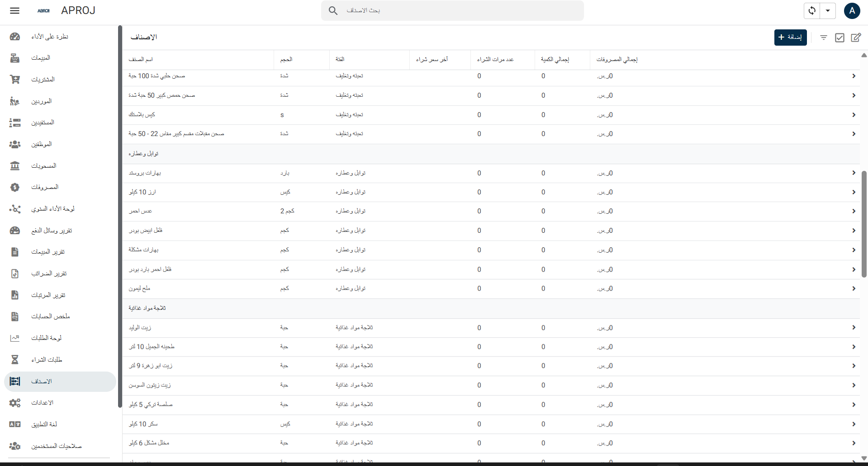Open المشتريات cart icon in sidebar
Screen dimensions: 868x466
point(15,80)
